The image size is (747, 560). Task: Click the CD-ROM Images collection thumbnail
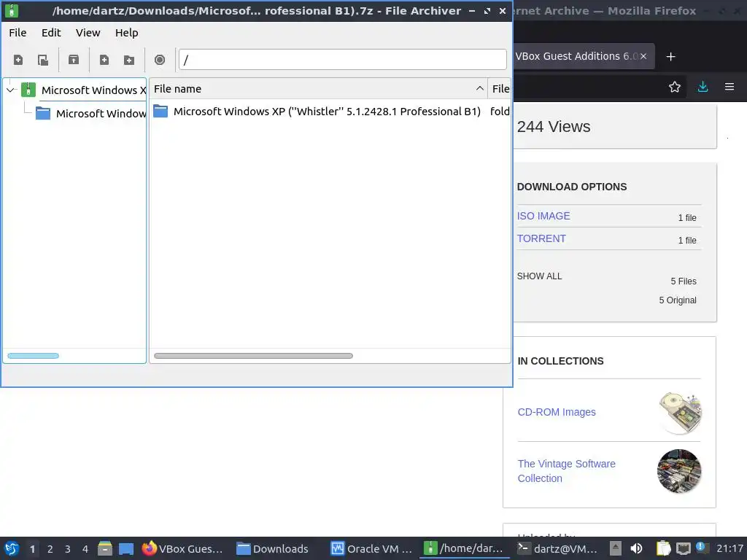pyautogui.click(x=681, y=413)
